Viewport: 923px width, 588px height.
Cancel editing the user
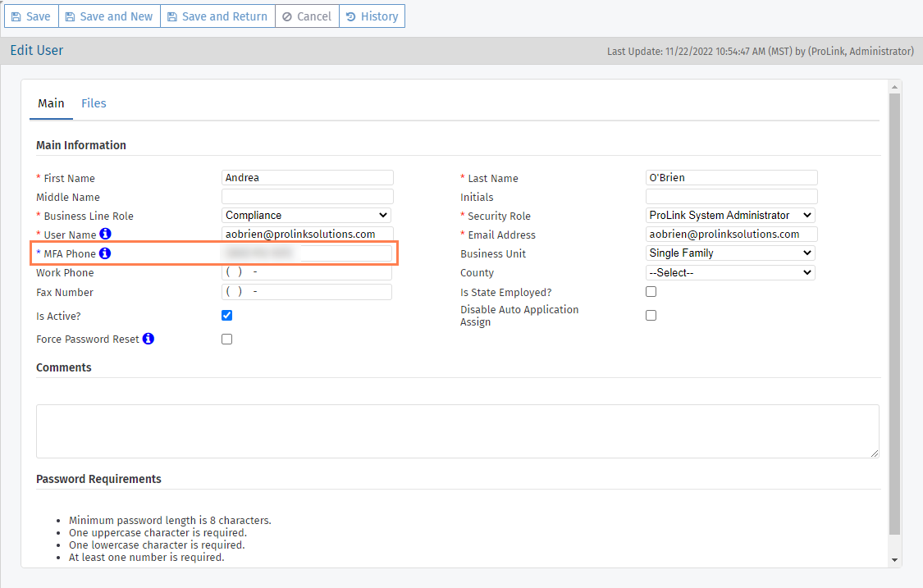click(x=307, y=16)
